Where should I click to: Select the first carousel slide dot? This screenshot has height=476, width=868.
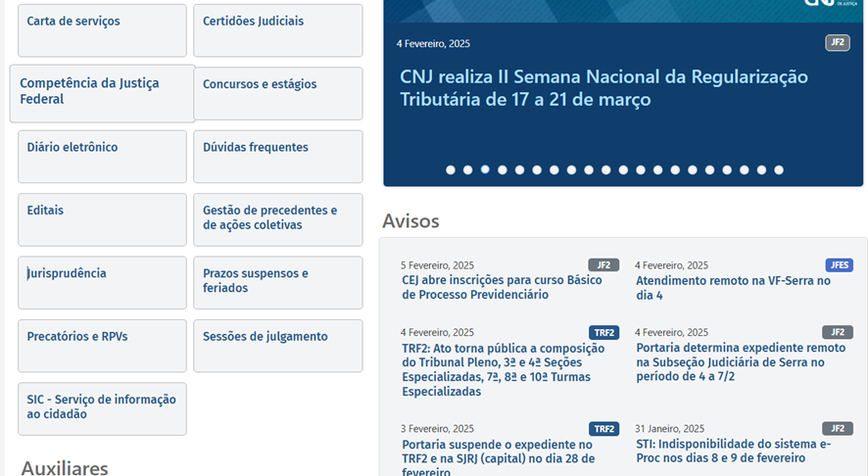tap(451, 169)
